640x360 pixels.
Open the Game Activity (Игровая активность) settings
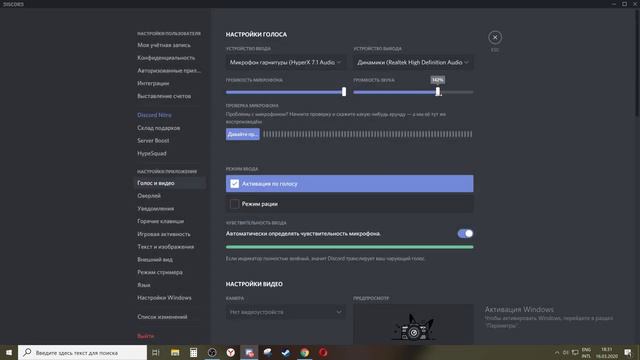point(164,234)
